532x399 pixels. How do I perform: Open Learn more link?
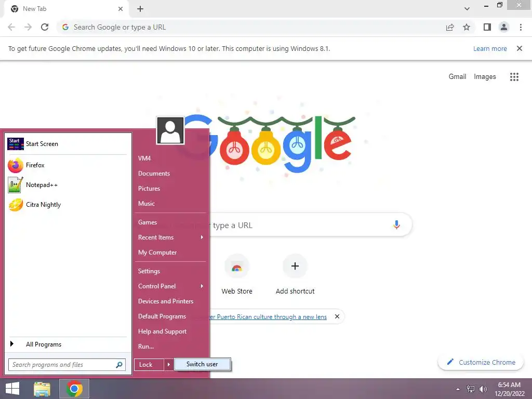point(490,48)
